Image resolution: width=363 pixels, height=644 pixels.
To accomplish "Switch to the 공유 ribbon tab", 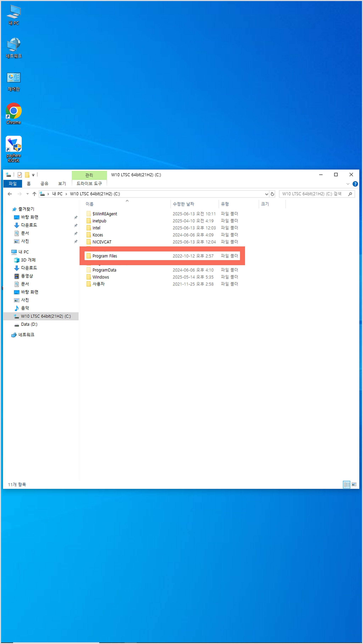I will pyautogui.click(x=44, y=184).
